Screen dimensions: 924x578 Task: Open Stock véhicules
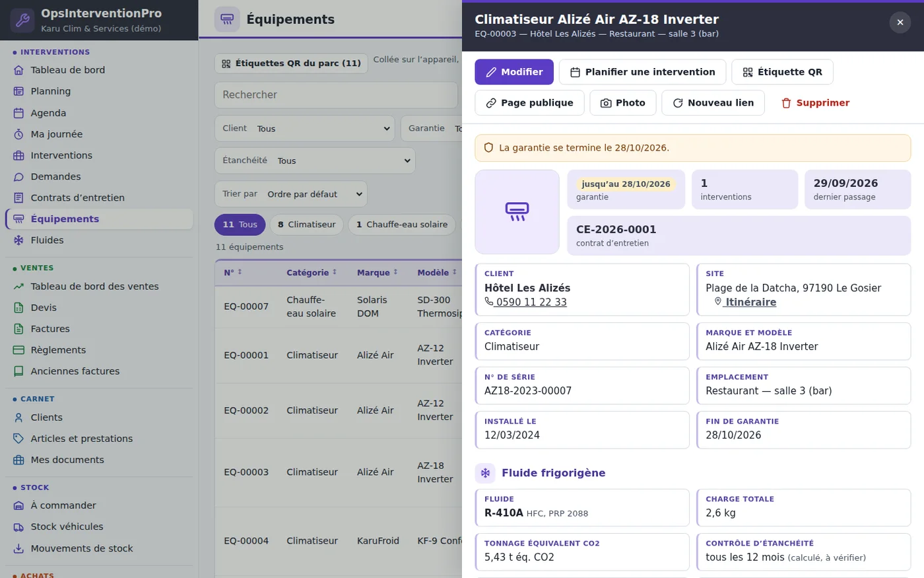[x=99, y=526]
